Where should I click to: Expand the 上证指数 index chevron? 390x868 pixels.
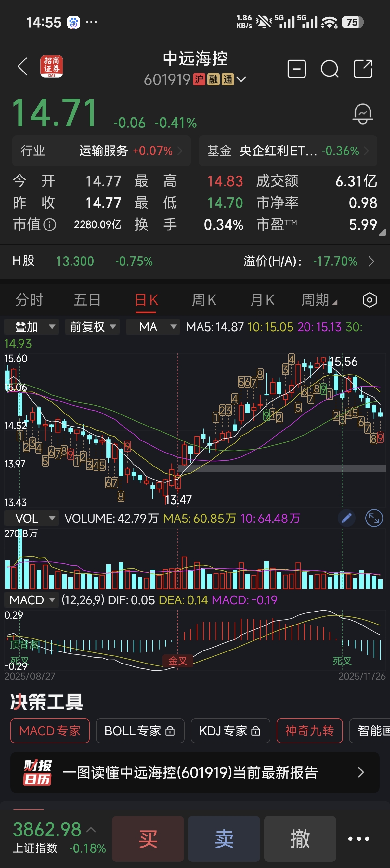[91, 830]
